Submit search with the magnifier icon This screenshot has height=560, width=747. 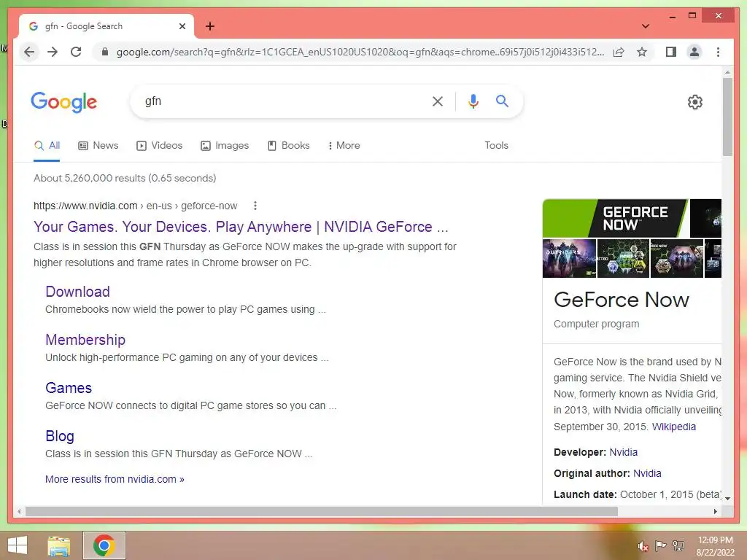coord(502,101)
